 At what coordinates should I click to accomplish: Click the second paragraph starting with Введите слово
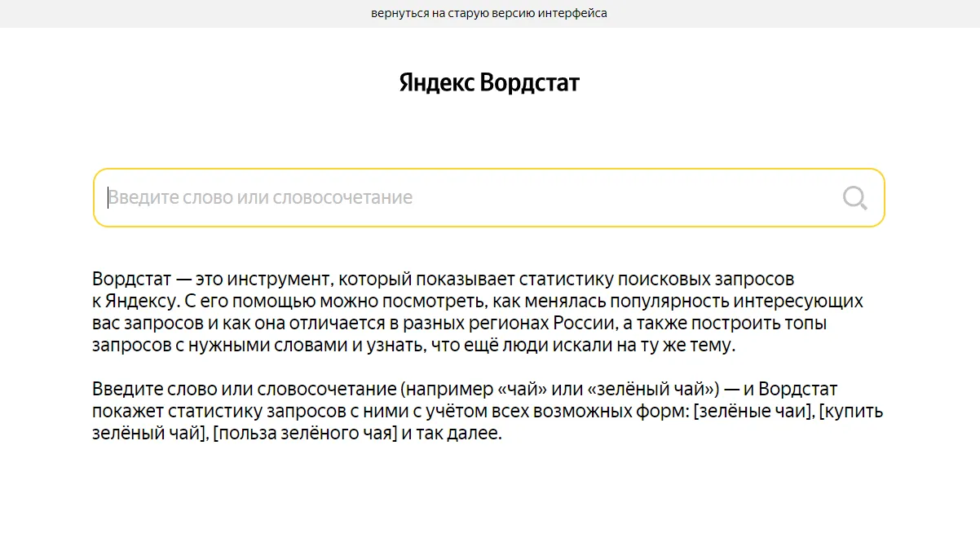[x=487, y=411]
